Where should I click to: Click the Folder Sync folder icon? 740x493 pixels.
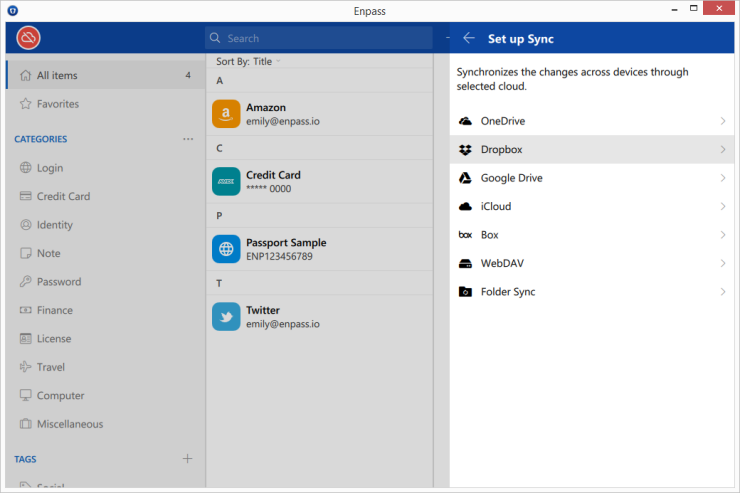[465, 292]
